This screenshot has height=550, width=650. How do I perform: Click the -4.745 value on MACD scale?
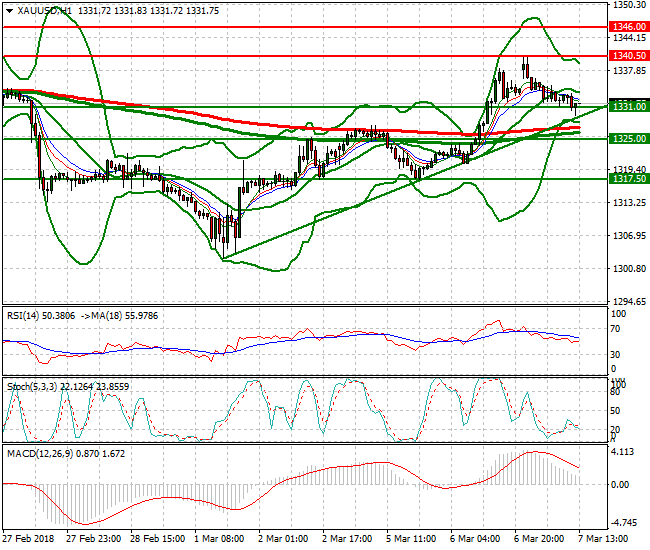623,521
